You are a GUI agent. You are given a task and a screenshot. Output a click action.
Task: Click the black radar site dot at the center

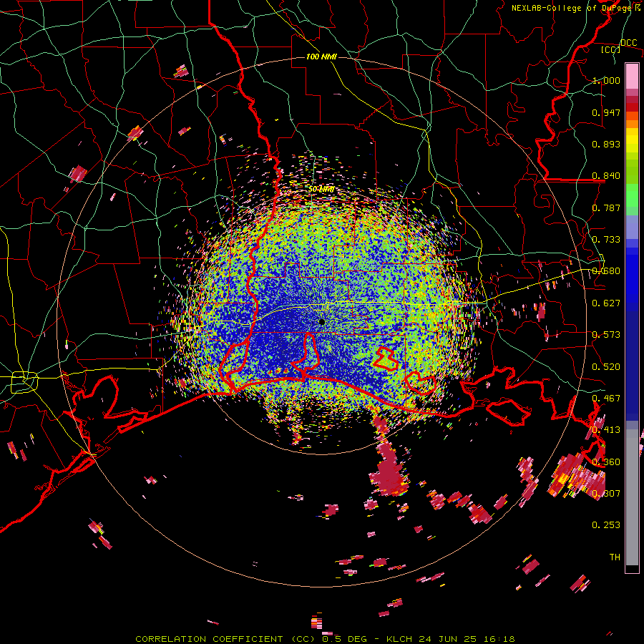322,322
